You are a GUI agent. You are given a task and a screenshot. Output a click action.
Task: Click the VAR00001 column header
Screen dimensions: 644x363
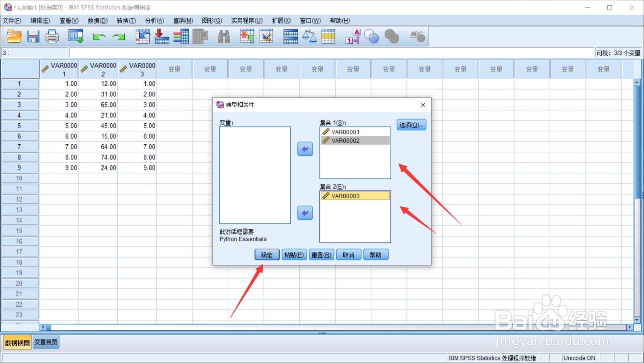click(x=59, y=69)
